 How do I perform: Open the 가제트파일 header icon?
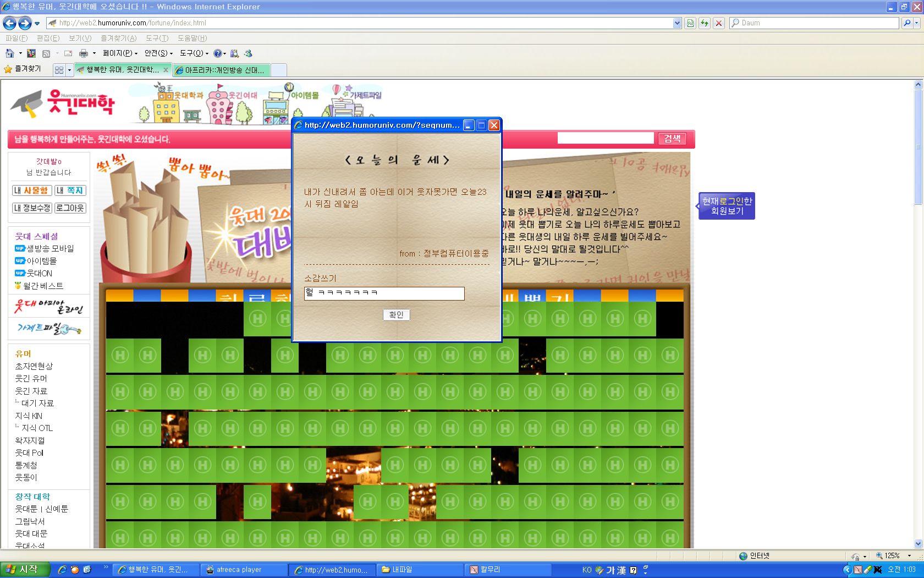355,100
